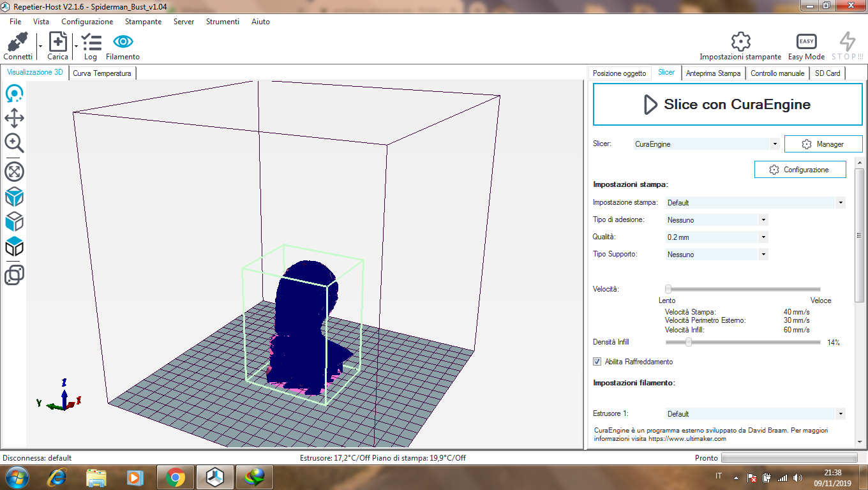868x490 pixels.
Task: Click the slicer panel scrollbar down arrow
Action: [860, 441]
